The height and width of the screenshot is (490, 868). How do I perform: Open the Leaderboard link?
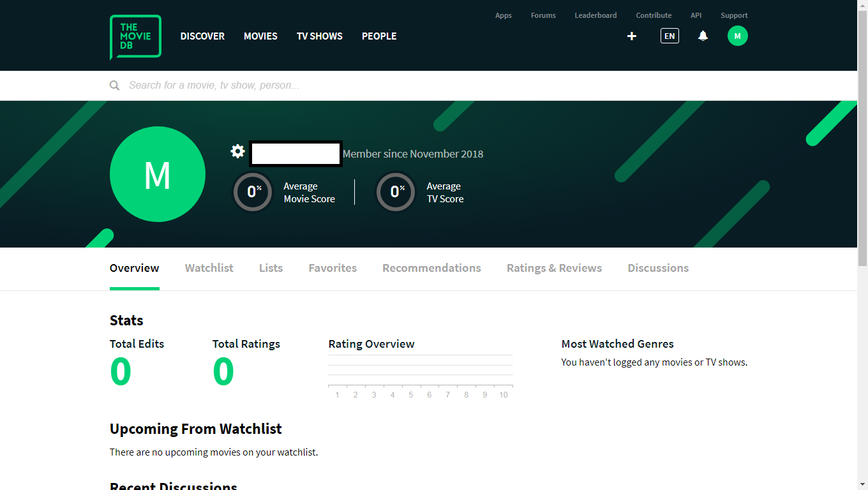click(595, 15)
